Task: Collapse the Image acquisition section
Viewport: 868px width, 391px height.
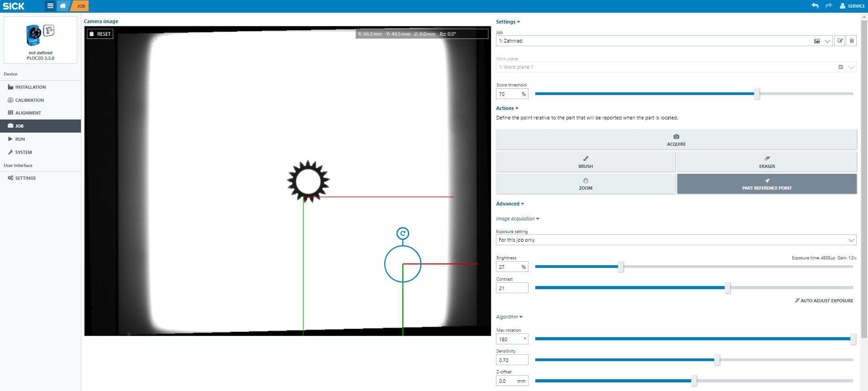Action: (517, 219)
